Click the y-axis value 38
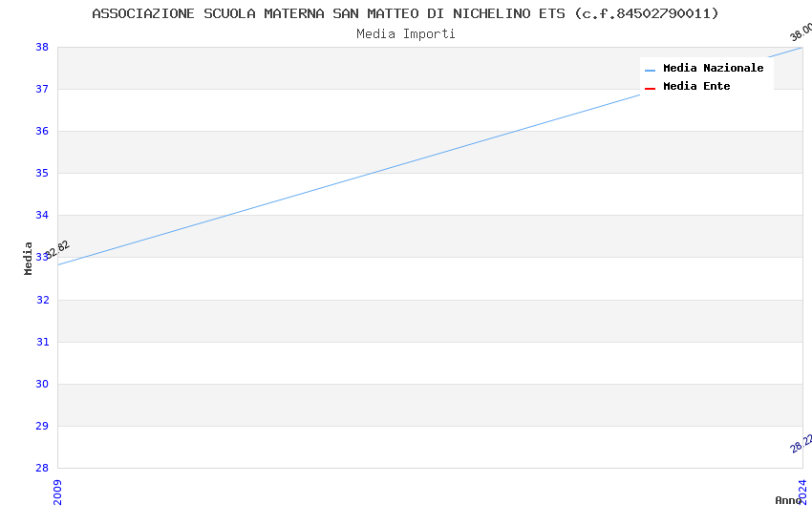Screen dimensions: 812x525 pos(42,47)
